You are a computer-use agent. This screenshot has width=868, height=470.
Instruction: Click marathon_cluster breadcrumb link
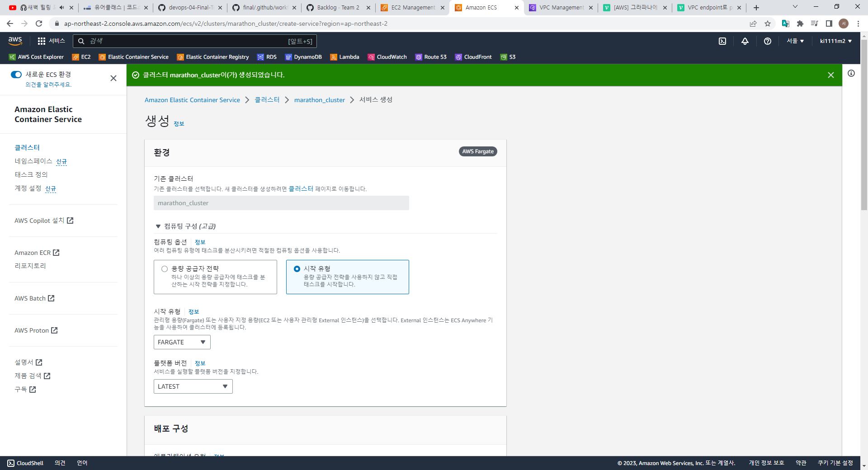pyautogui.click(x=319, y=100)
